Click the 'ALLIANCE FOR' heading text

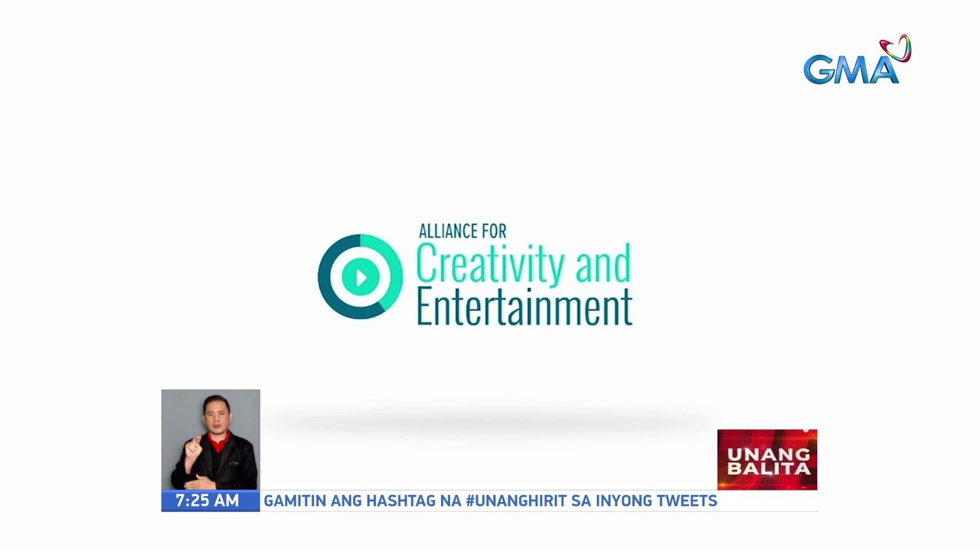[x=462, y=231]
